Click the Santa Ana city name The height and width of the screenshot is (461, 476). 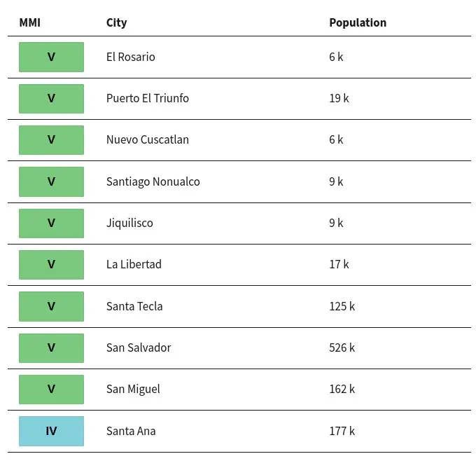(131, 431)
